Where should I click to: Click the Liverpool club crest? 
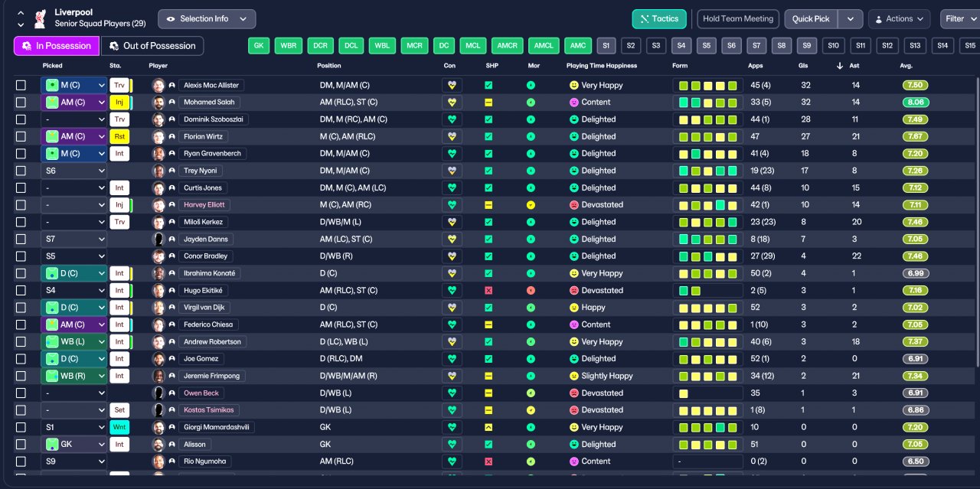(41, 18)
